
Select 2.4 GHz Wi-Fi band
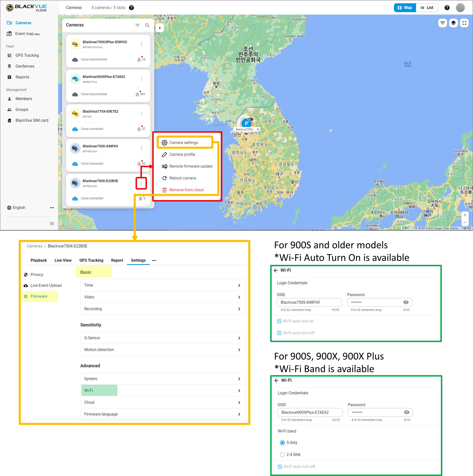pyautogui.click(x=282, y=455)
